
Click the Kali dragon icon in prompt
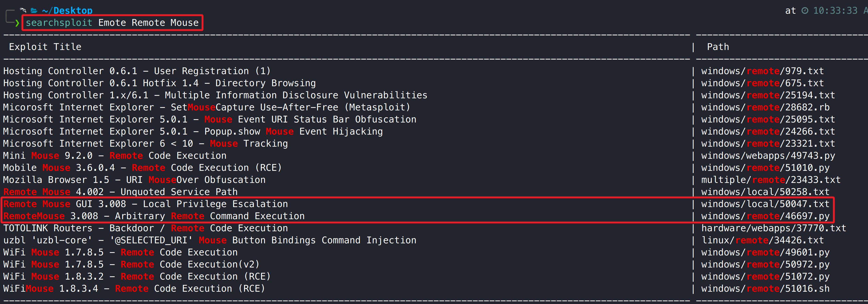click(x=23, y=10)
